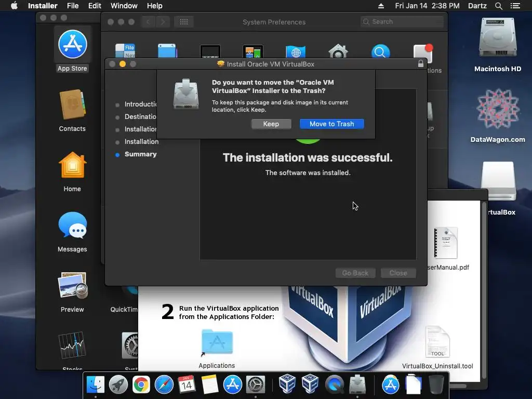Open the Help menu

click(x=154, y=6)
